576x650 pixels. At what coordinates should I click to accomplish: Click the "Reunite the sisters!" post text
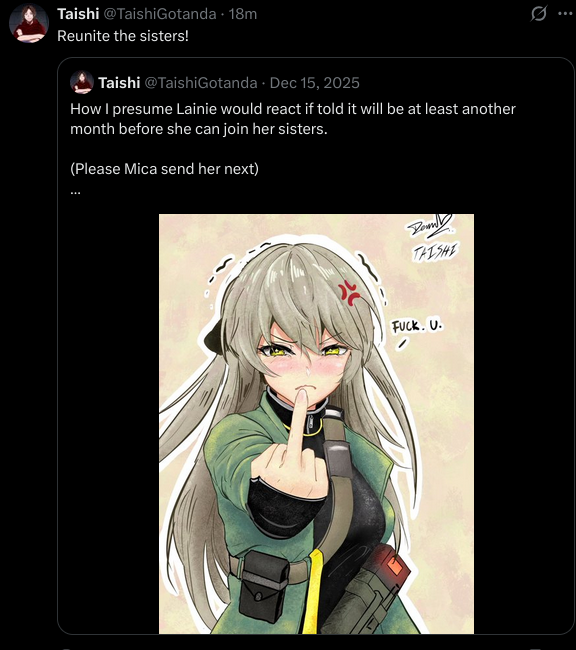click(123, 36)
